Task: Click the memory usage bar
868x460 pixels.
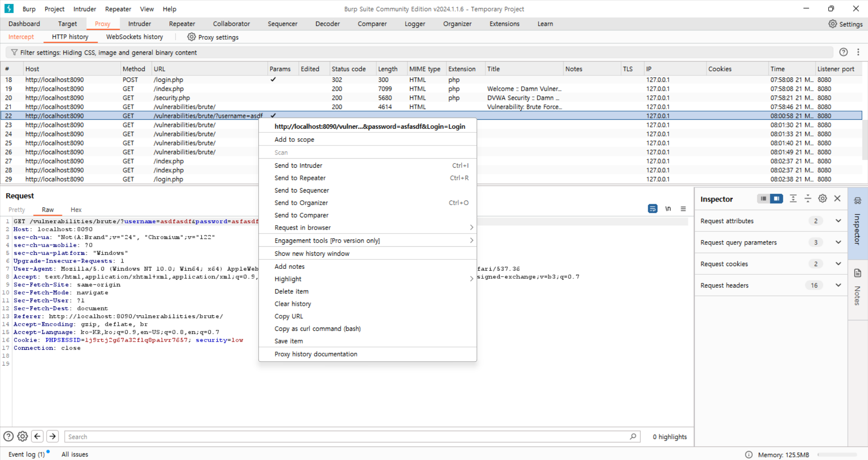Action: pyautogui.click(x=837, y=455)
